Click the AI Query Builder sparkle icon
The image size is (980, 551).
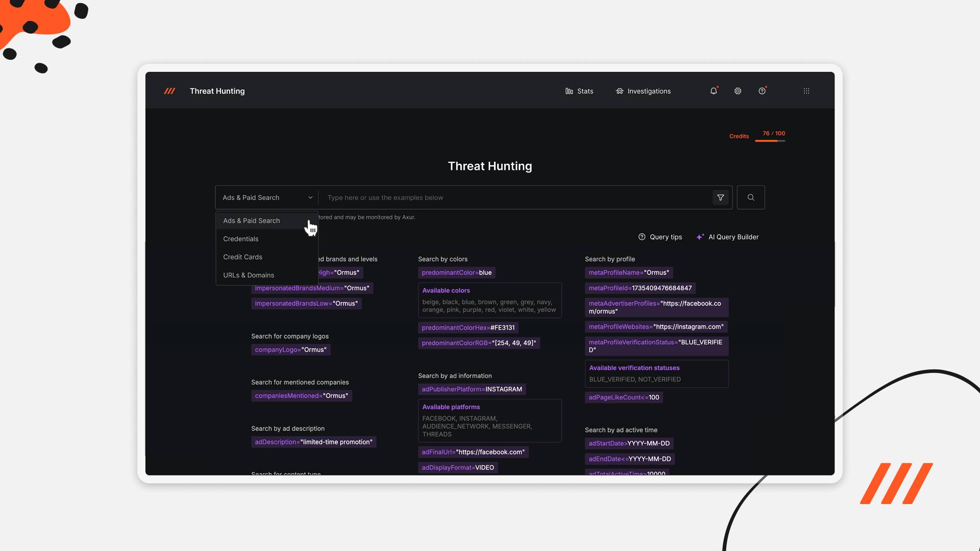coord(700,237)
